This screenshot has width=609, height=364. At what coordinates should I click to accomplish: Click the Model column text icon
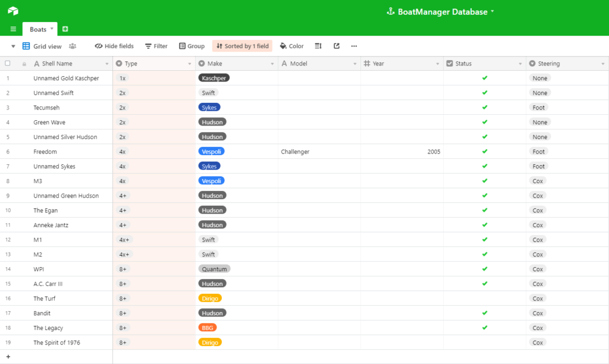point(284,63)
